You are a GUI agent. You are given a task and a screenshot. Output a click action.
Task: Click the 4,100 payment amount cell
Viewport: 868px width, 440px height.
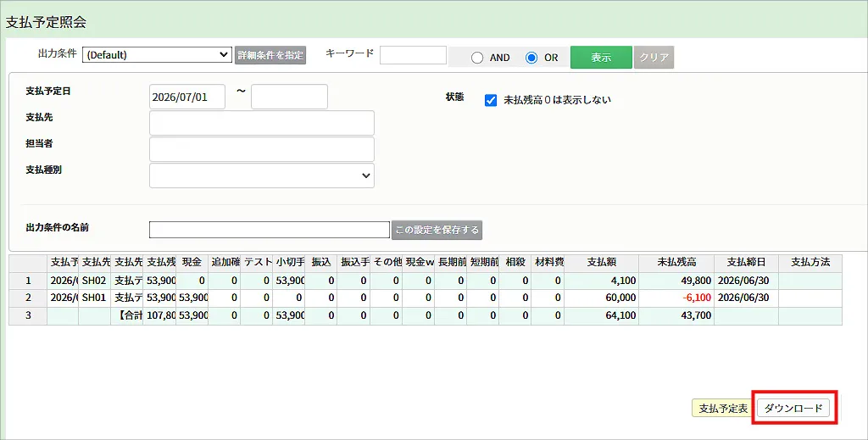[601, 281]
